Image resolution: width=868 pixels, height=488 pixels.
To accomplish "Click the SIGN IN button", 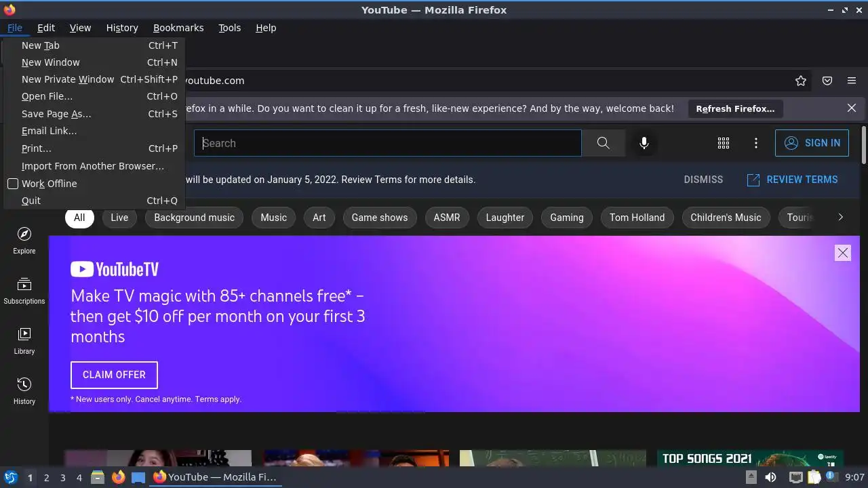I will point(812,143).
